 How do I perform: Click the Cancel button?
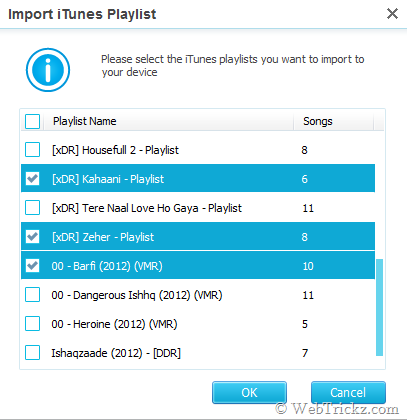348,393
